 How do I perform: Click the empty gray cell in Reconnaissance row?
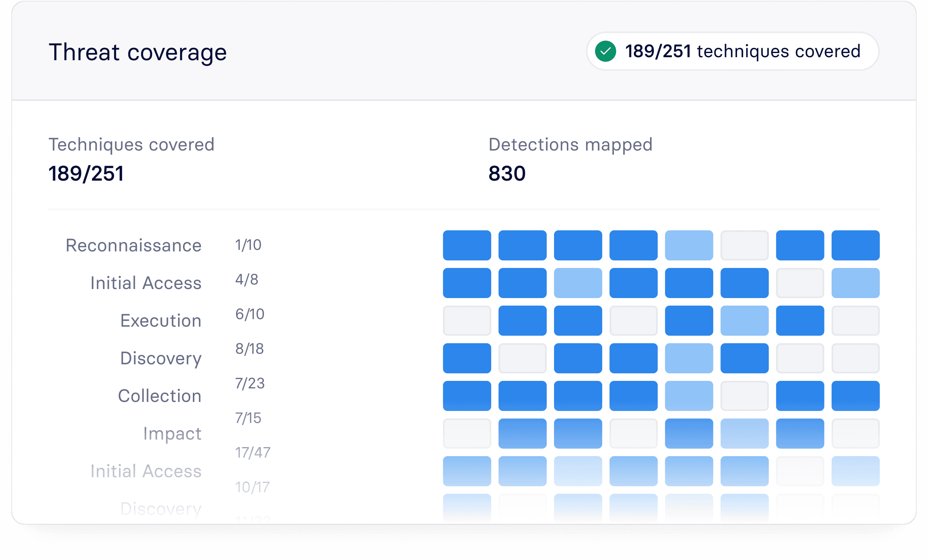pos(744,245)
